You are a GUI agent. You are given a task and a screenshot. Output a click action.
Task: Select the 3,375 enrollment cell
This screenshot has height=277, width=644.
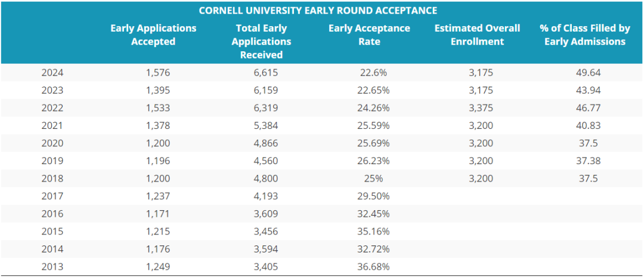click(x=482, y=108)
